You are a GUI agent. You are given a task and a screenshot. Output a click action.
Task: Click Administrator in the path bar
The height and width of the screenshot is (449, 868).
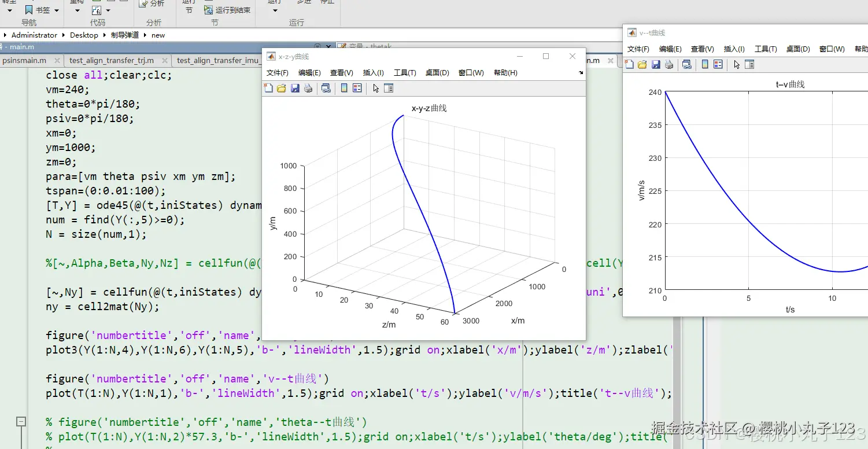(x=34, y=35)
